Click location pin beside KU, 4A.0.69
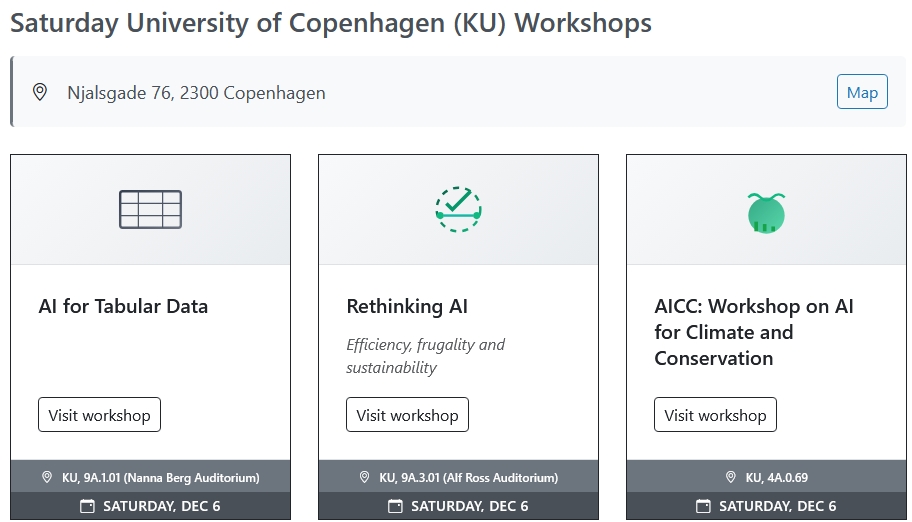This screenshot has width=912, height=522. (x=732, y=477)
